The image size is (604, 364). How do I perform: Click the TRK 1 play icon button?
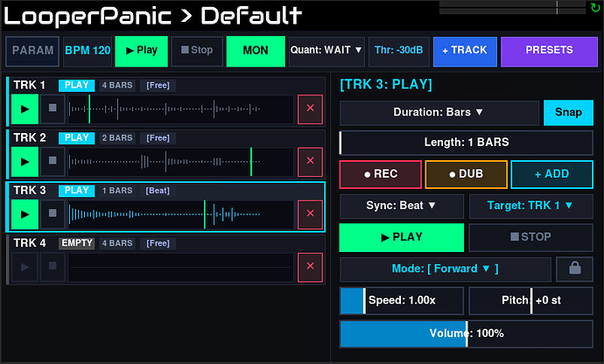tap(25, 109)
